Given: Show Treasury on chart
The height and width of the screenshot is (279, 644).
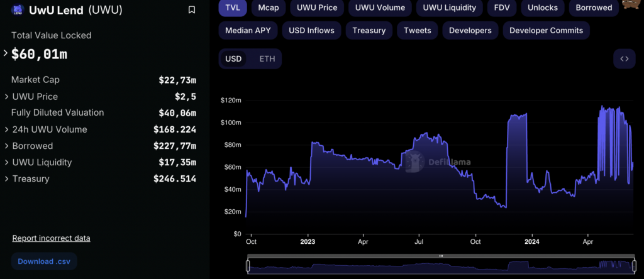Looking at the screenshot, I should point(369,30).
